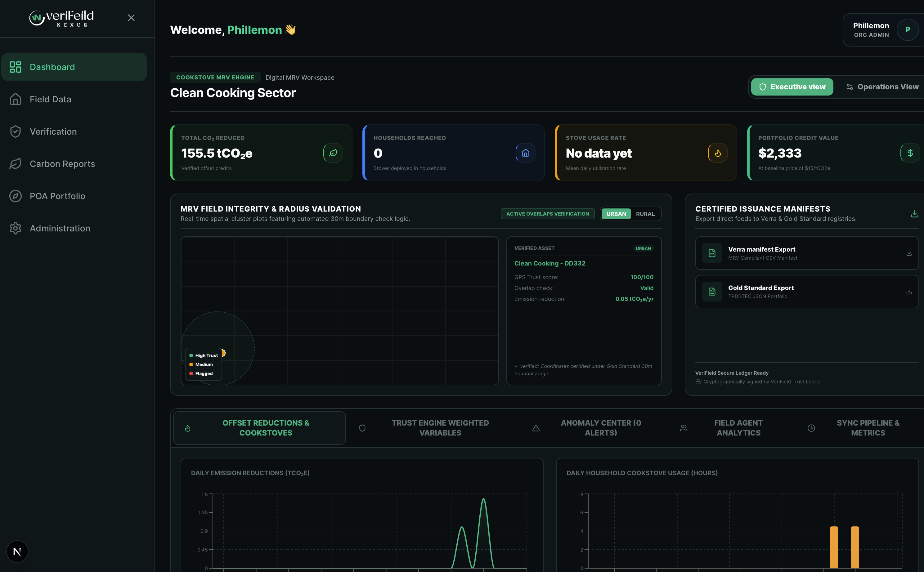Select the RURAL cluster toggle
924x572 pixels.
(645, 214)
